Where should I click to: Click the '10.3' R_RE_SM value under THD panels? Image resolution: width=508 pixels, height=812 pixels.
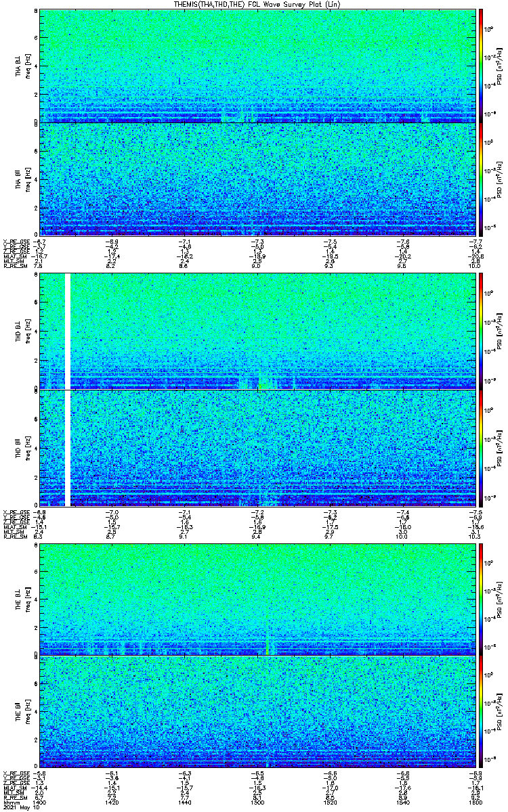(x=473, y=536)
